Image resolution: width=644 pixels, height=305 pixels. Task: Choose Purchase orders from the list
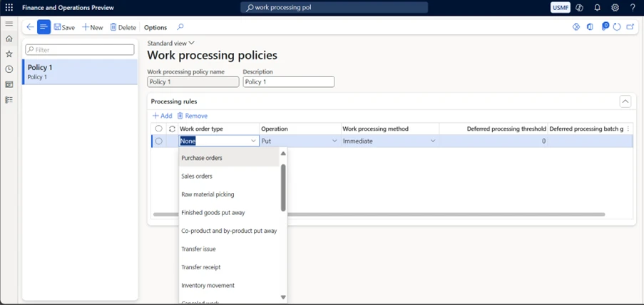click(x=229, y=158)
